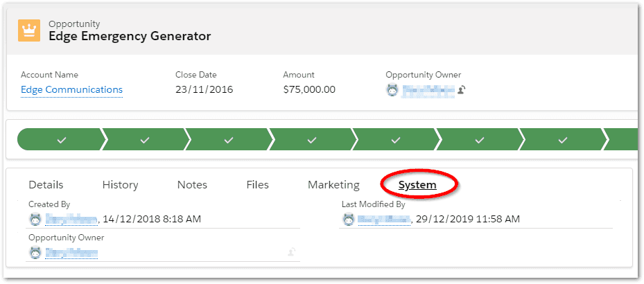Click the owner avatar beside Amount field

392,90
